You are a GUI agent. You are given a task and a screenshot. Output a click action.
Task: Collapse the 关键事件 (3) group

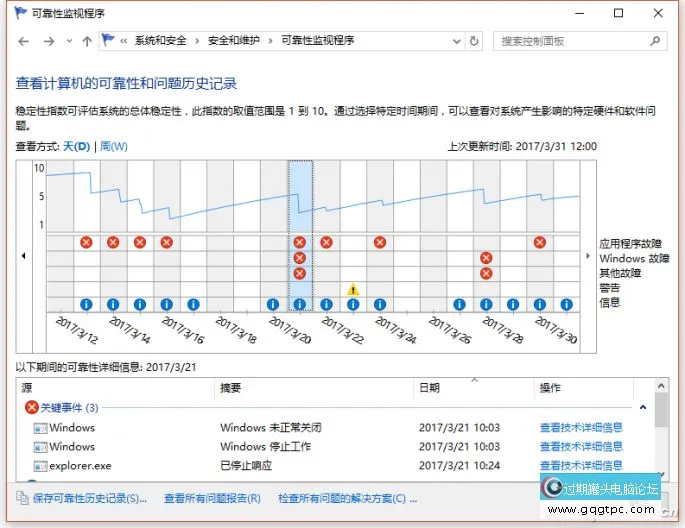point(62,408)
